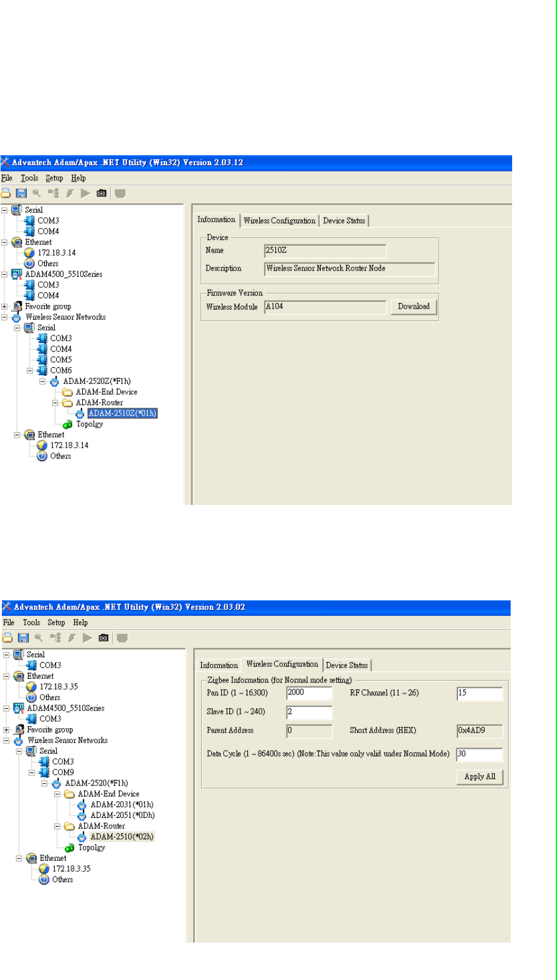Click lightning bolt icon in version 2.03.02 toolbar
Image resolution: width=557 pixels, height=980 pixels.
click(x=72, y=638)
